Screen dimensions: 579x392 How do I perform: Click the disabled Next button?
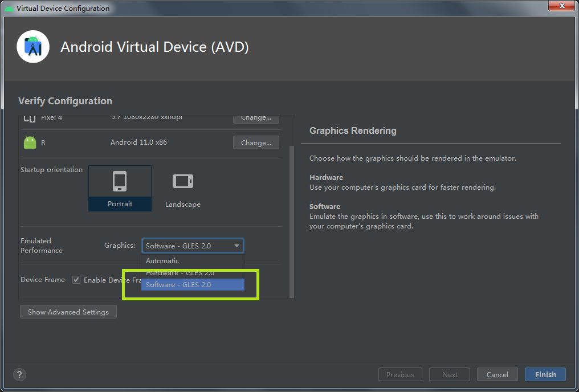pyautogui.click(x=450, y=374)
